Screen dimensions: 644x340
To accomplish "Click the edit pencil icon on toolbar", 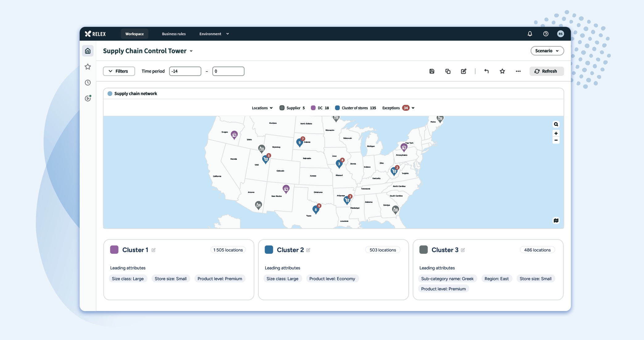I will (x=464, y=71).
